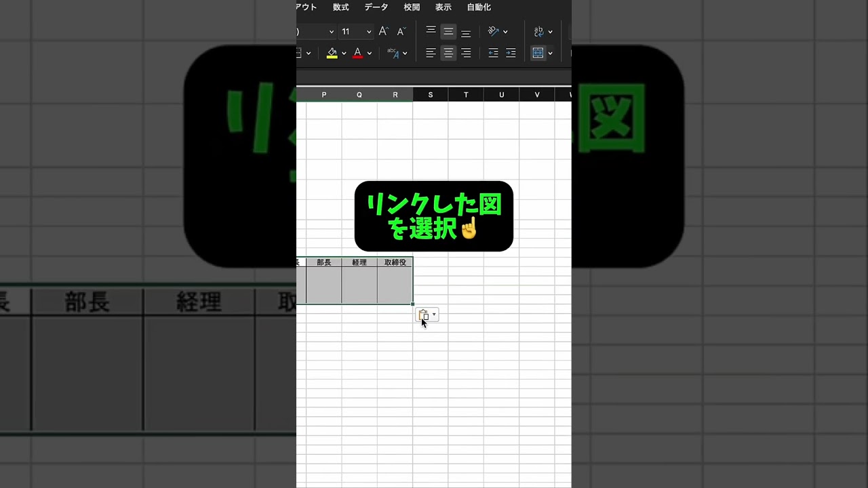Viewport: 868px width, 488px height.
Task: Select column V header
Action: [x=537, y=95]
